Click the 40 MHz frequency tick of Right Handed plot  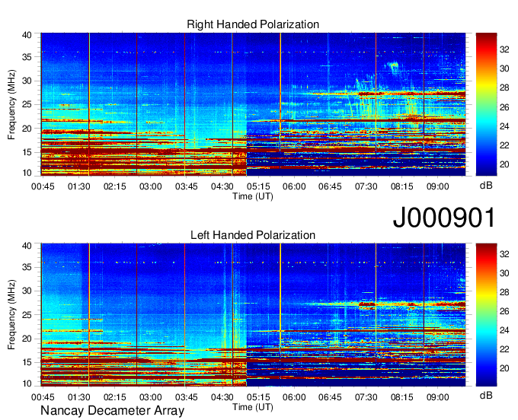27,35
